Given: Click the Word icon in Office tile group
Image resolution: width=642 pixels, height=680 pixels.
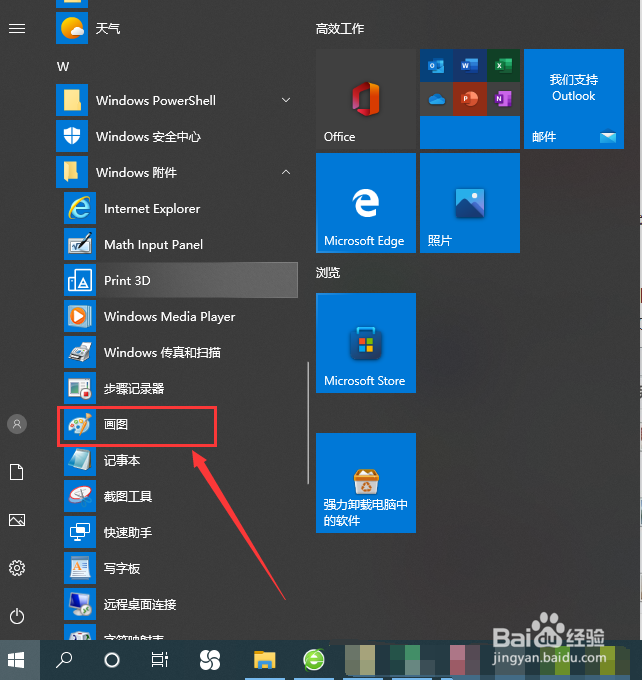Looking at the screenshot, I should [x=470, y=66].
